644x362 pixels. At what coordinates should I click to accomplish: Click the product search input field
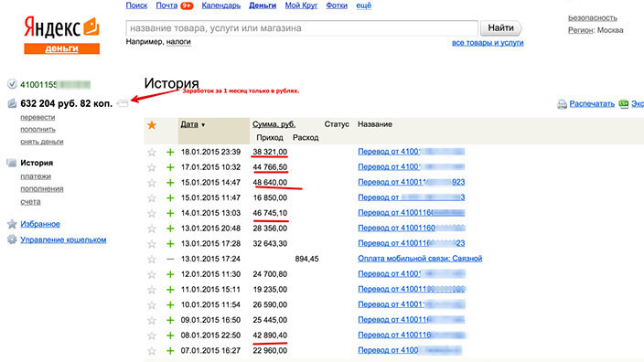click(x=302, y=28)
